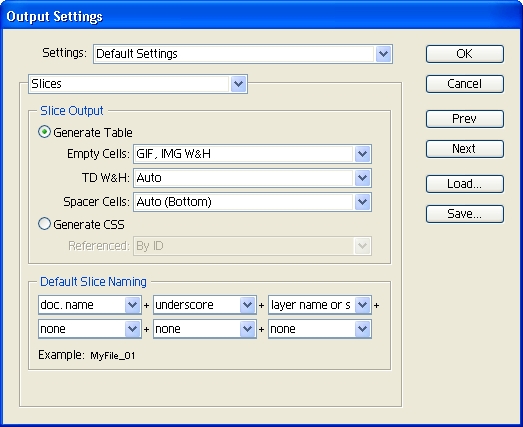Click the Default Settings combo box field
This screenshot has width=523, height=427.
click(x=243, y=54)
